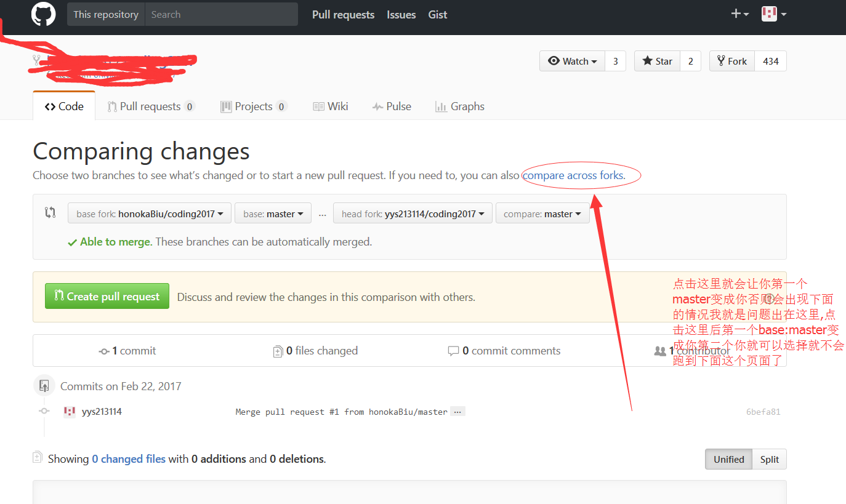The height and width of the screenshot is (504, 846).
Task: Click the yys213114 avatar thumbnail
Action: (70, 412)
